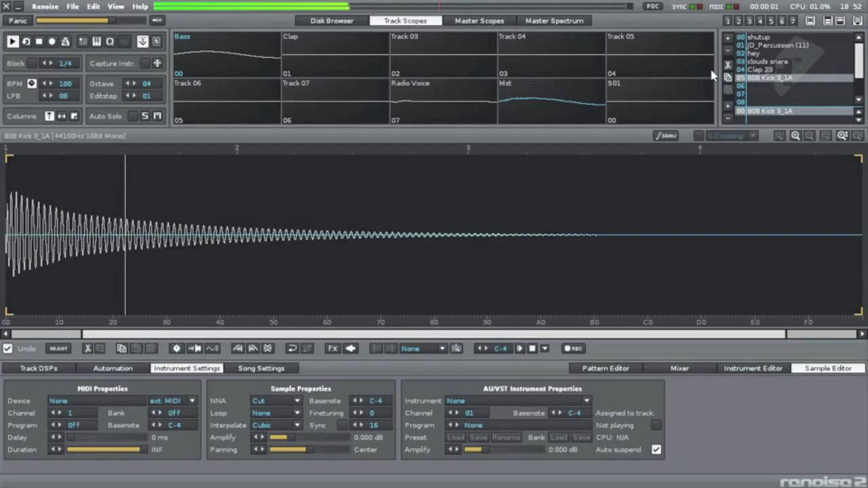
Task: Open the NNA Cut dropdown
Action: click(x=276, y=401)
